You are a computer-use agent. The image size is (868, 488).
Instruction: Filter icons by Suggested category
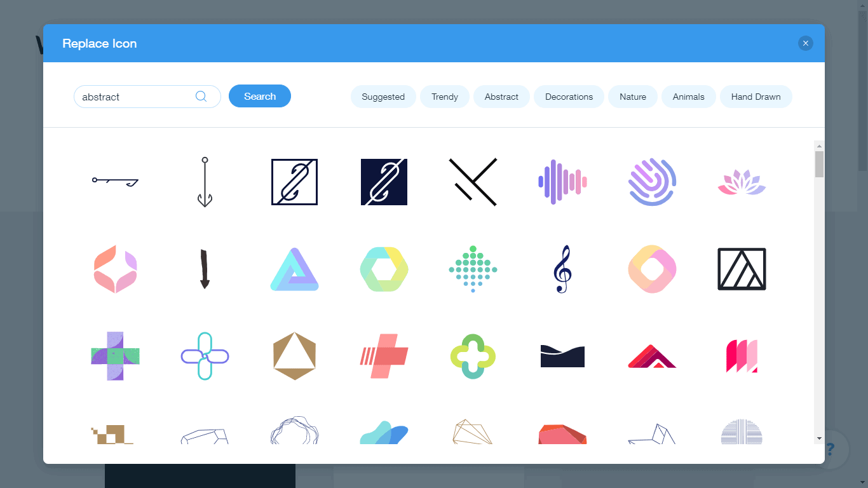pyautogui.click(x=383, y=97)
